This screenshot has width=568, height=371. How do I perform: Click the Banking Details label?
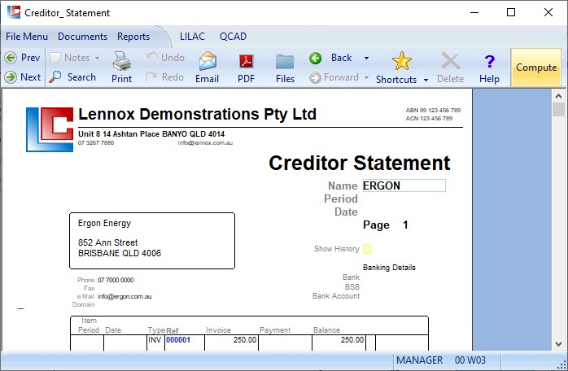(389, 267)
